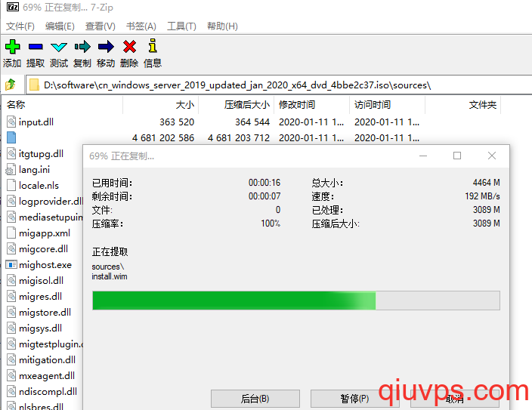The width and height of the screenshot is (532, 410).
Task: Click the green copy progress bar
Action: pyautogui.click(x=296, y=301)
